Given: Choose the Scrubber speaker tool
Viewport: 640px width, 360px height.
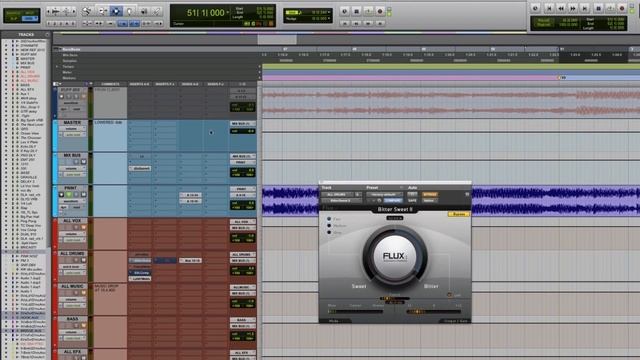Looking at the screenshot, I should (144, 11).
